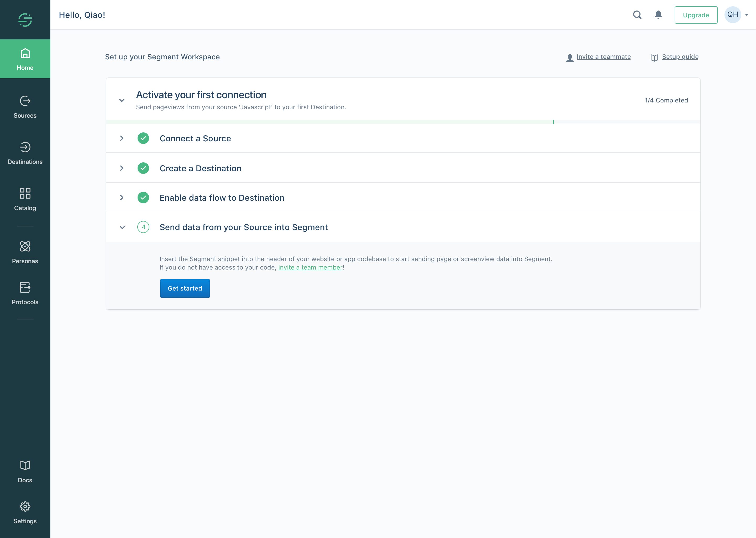Click the setup progress bar
The image size is (756, 538).
point(331,122)
